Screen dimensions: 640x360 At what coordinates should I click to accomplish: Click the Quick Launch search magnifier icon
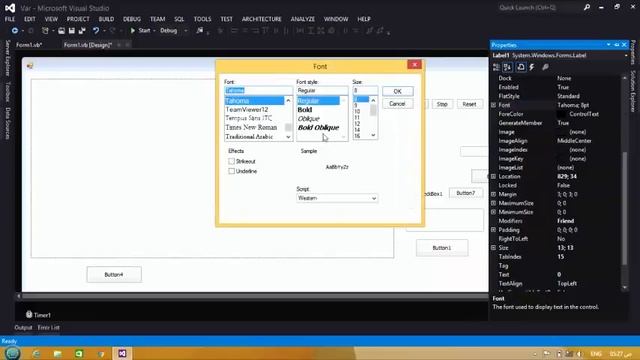click(587, 7)
